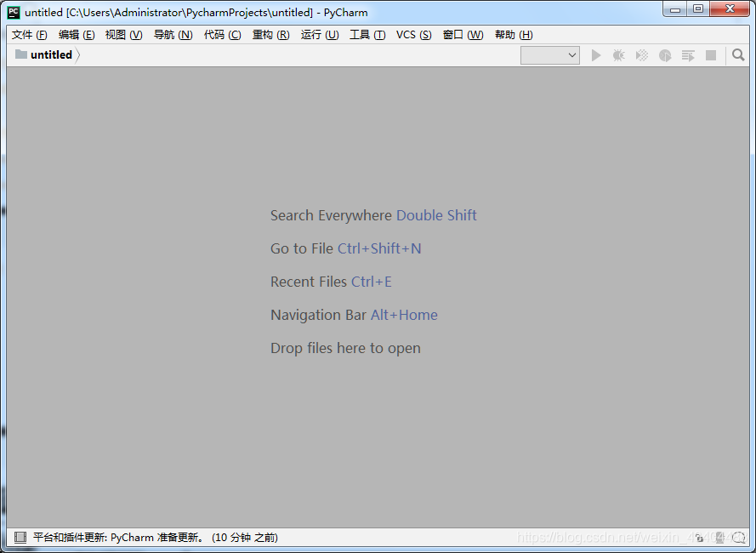The width and height of the screenshot is (756, 553).
Task: Click the Stop square icon
Action: [711, 55]
